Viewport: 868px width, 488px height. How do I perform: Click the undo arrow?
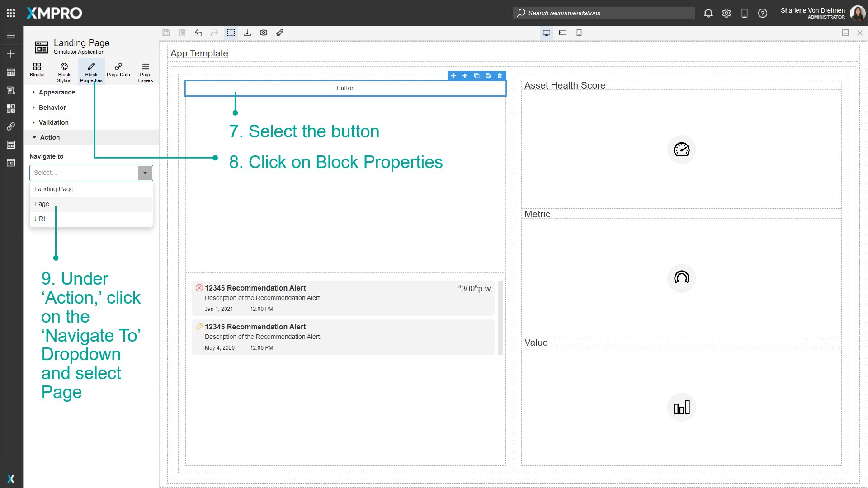pos(198,33)
